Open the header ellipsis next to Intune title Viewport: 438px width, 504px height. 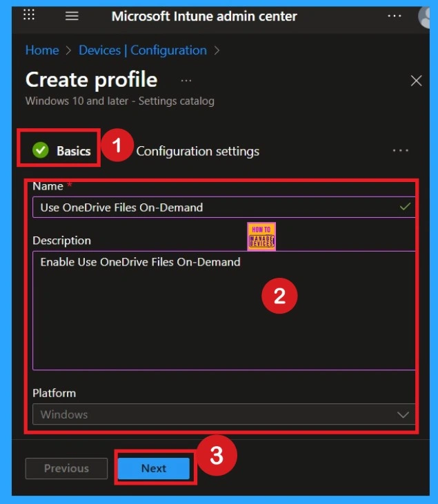[x=394, y=16]
